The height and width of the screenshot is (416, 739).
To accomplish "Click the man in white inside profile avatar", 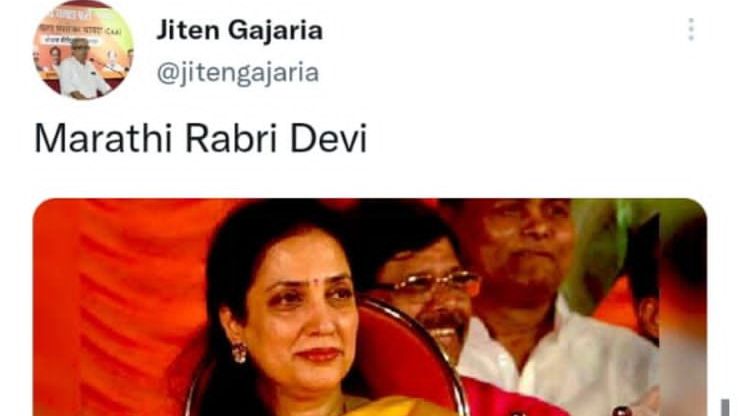I will pos(80,71).
